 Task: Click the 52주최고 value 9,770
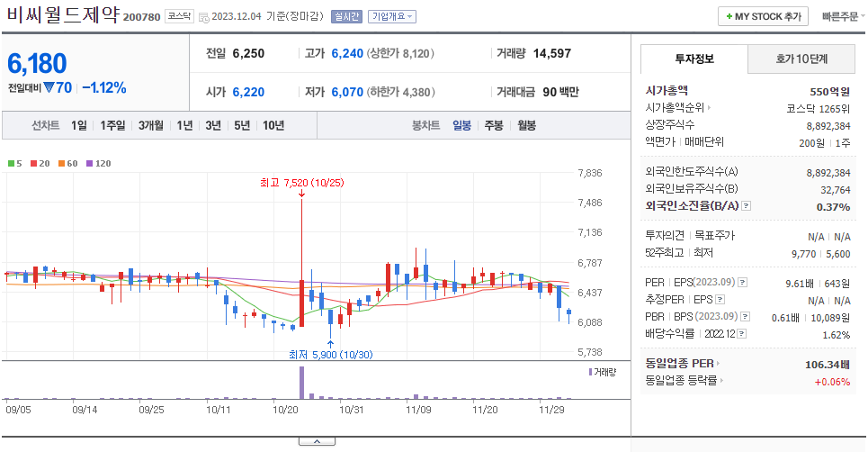point(803,254)
